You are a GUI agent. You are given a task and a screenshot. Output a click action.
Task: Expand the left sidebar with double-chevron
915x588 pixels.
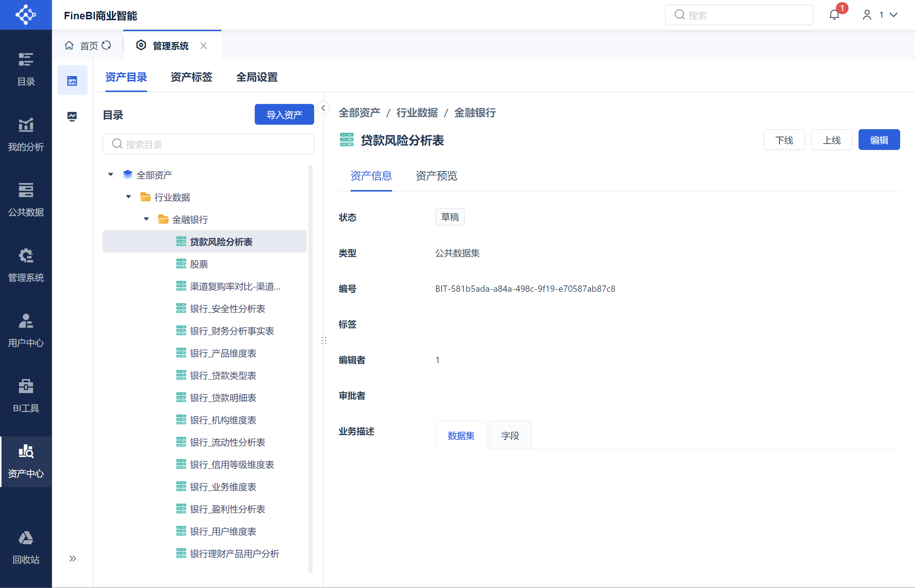[x=72, y=559]
